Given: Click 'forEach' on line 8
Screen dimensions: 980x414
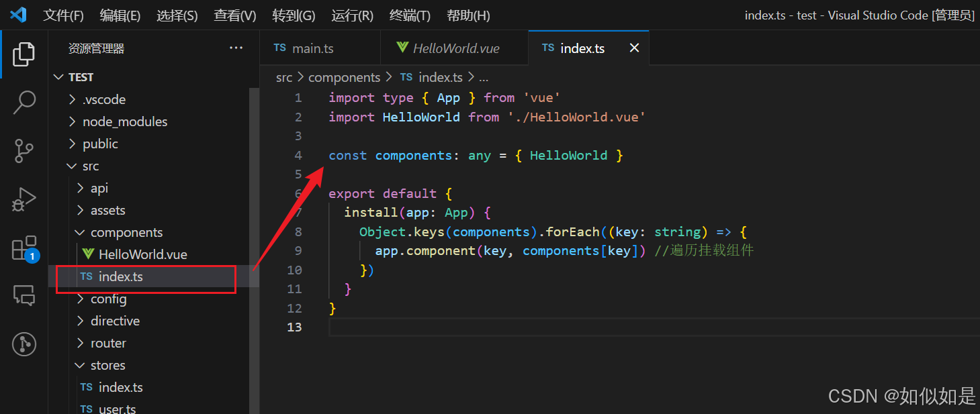Looking at the screenshot, I should (x=572, y=232).
